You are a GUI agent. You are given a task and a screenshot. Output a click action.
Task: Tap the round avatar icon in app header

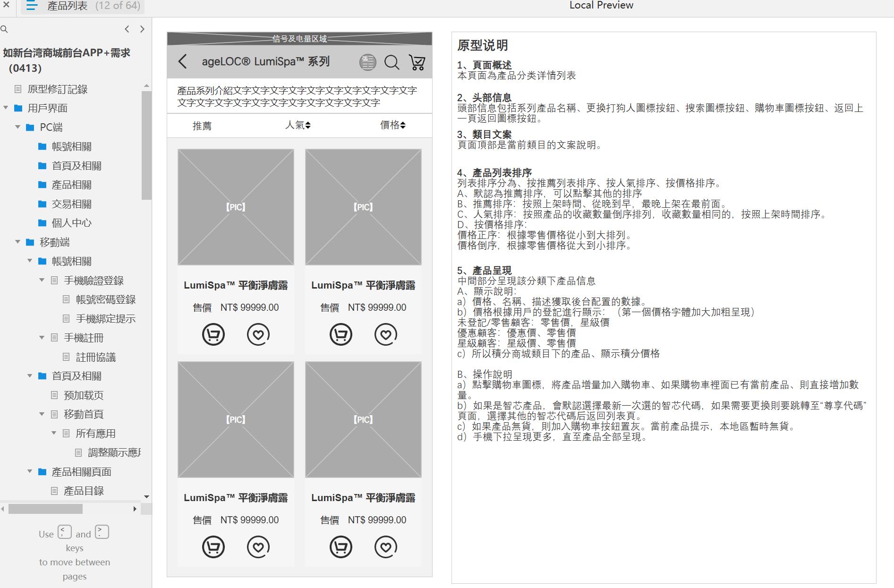pyautogui.click(x=367, y=62)
